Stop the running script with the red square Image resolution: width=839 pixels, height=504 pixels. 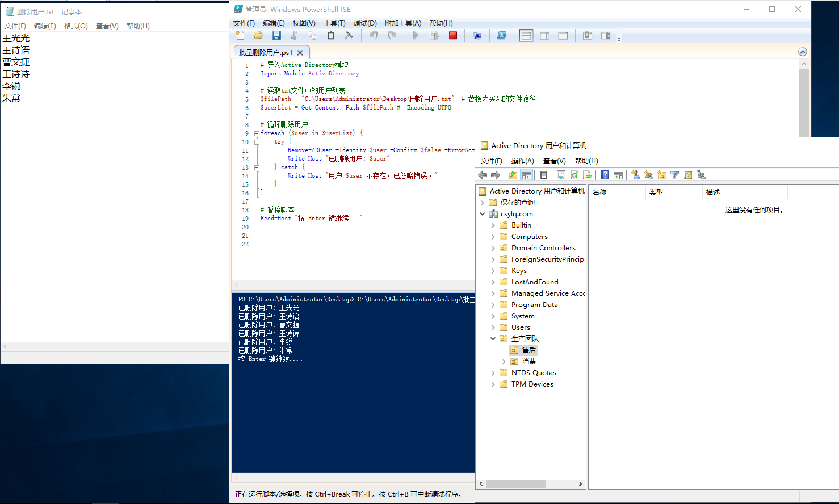453,36
